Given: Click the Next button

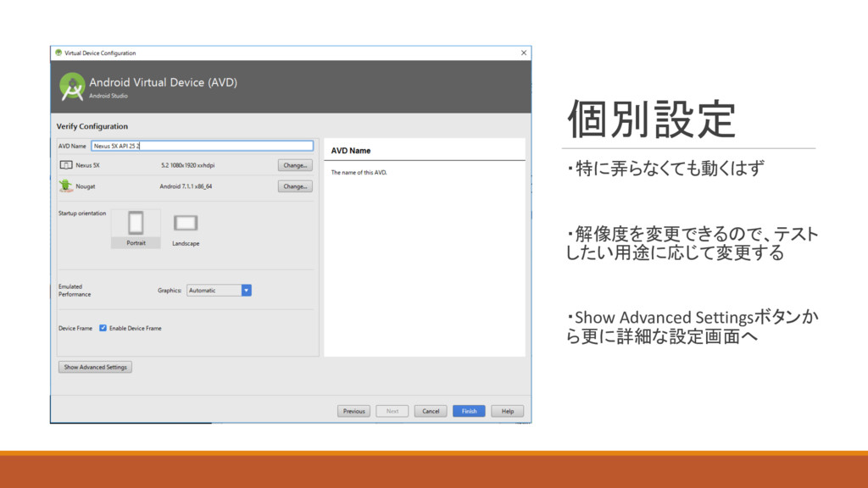Looking at the screenshot, I should 392,411.
